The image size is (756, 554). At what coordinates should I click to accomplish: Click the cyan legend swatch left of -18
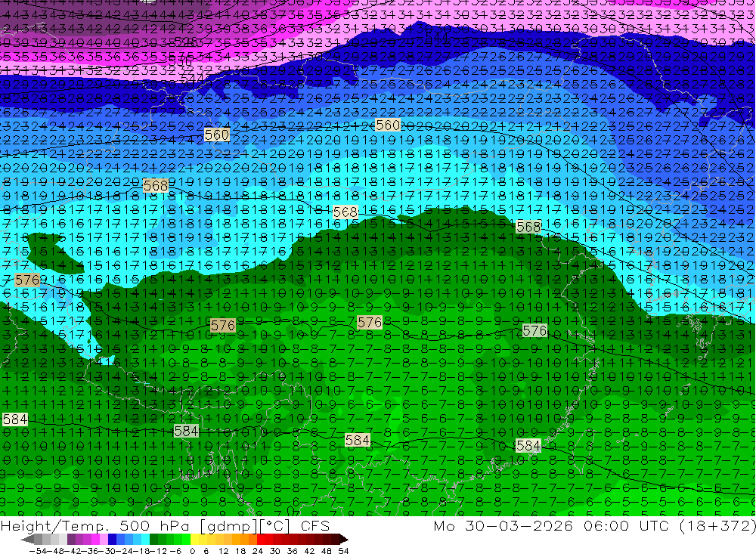[146, 540]
